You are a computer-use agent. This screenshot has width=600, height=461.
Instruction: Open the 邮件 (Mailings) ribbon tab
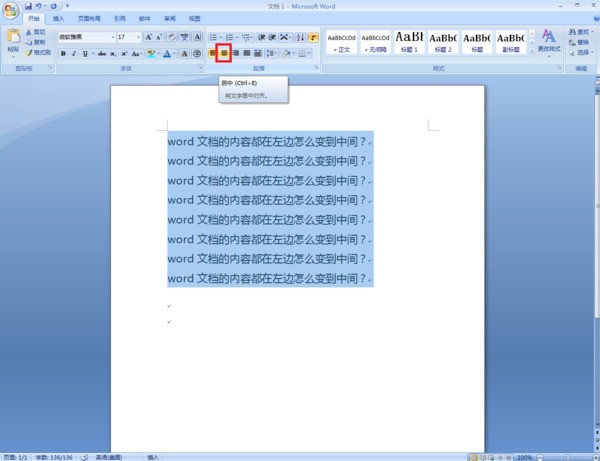(x=145, y=18)
